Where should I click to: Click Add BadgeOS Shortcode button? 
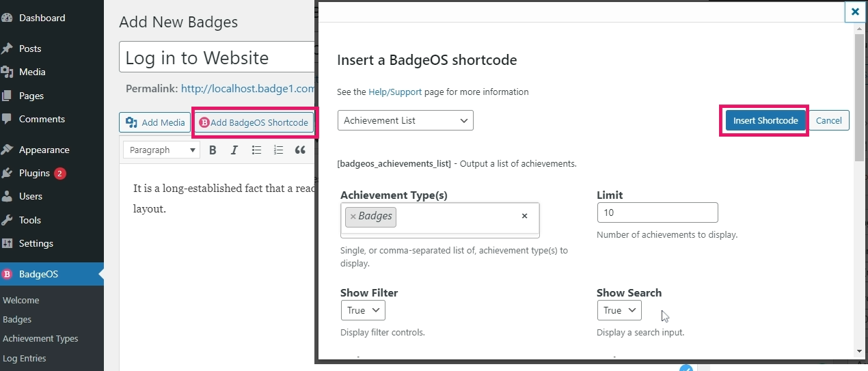point(254,122)
